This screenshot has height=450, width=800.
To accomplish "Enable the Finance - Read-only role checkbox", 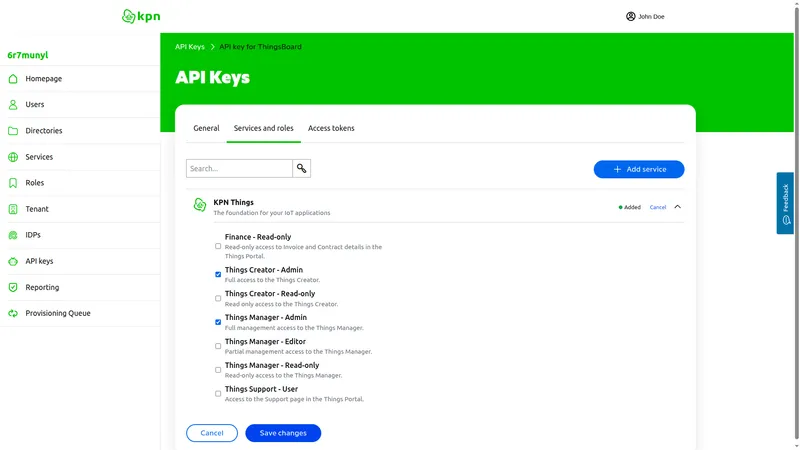I will click(x=218, y=246).
